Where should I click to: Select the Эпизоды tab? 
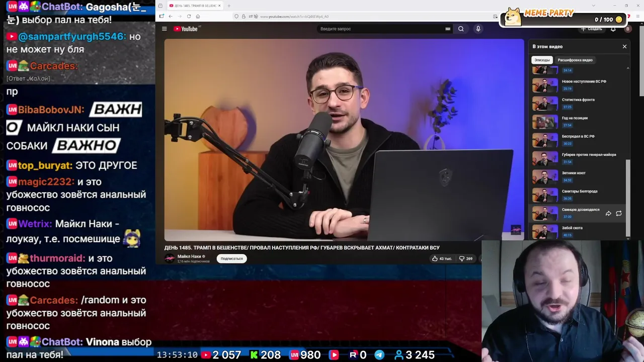542,60
